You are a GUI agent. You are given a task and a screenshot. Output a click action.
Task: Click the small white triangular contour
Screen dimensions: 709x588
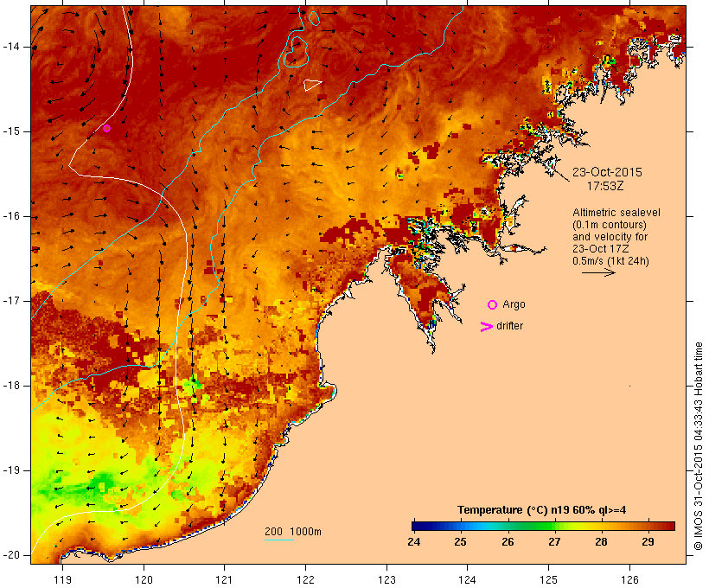pyautogui.click(x=311, y=85)
